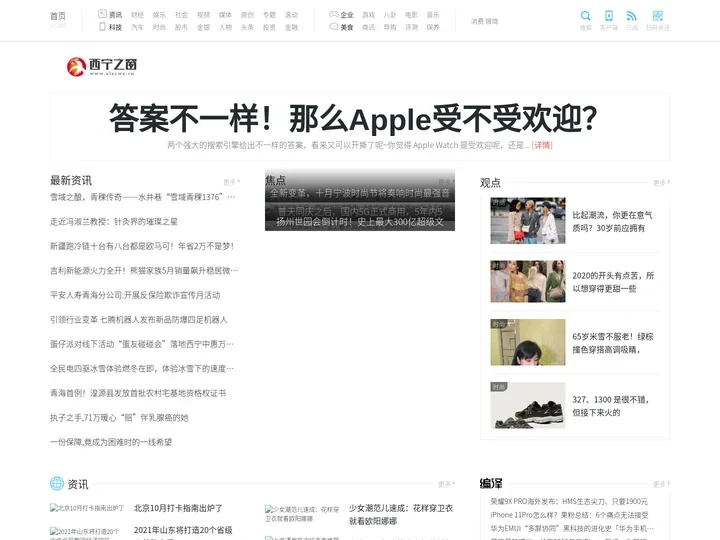The width and height of the screenshot is (720, 540).
Task: Open focus item 扬州世园会倒计时
Action: 360,222
